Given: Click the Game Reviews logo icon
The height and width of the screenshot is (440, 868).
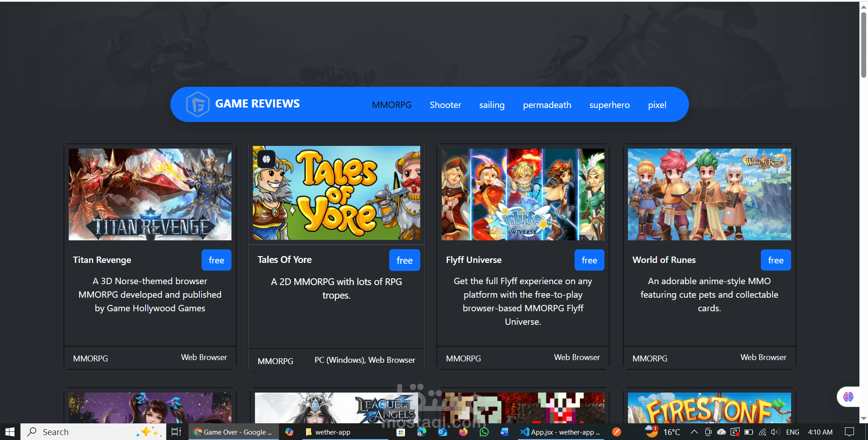Looking at the screenshot, I should 198,104.
